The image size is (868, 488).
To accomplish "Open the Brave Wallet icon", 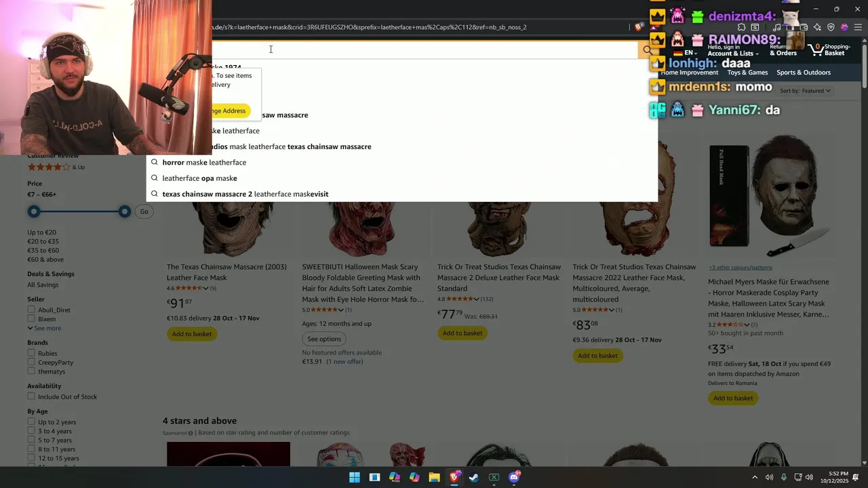I will [804, 27].
